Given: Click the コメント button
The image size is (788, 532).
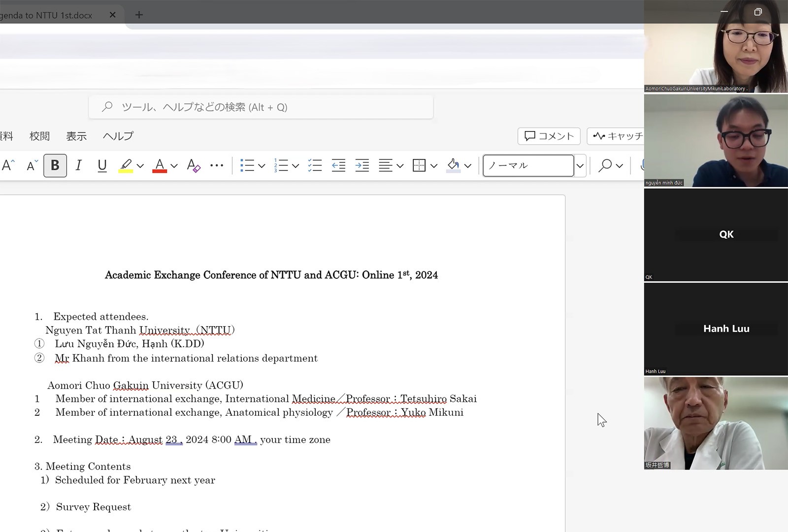Looking at the screenshot, I should click(x=549, y=136).
